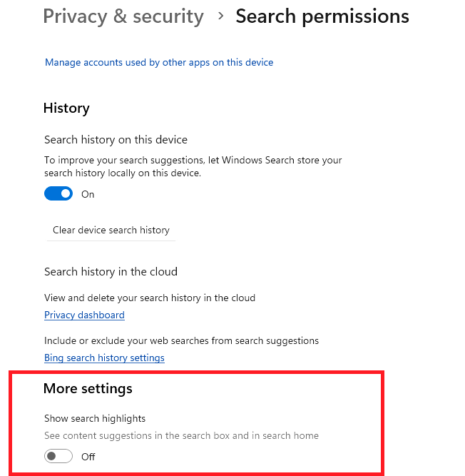Click the More settings heading
465x476 pixels.
pos(88,389)
